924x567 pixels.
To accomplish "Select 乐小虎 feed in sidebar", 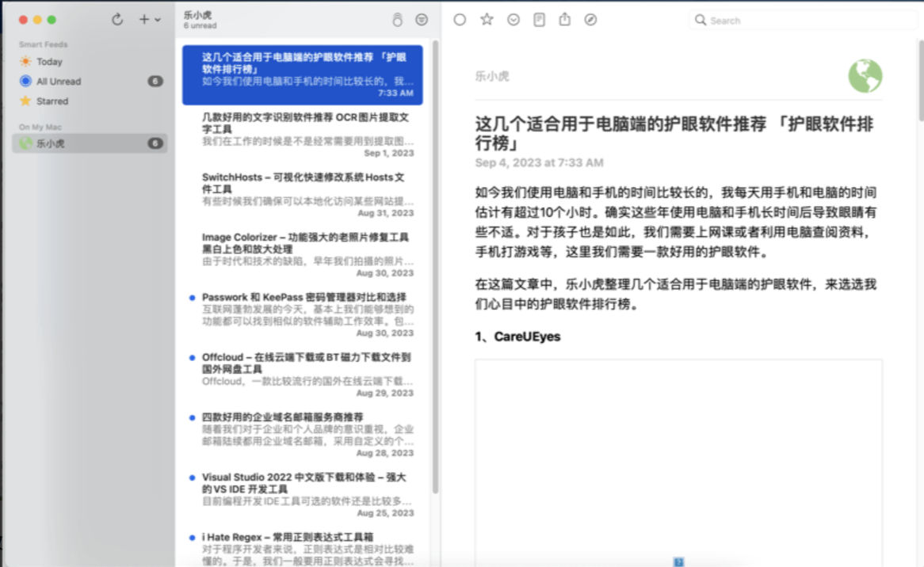I will [x=51, y=143].
